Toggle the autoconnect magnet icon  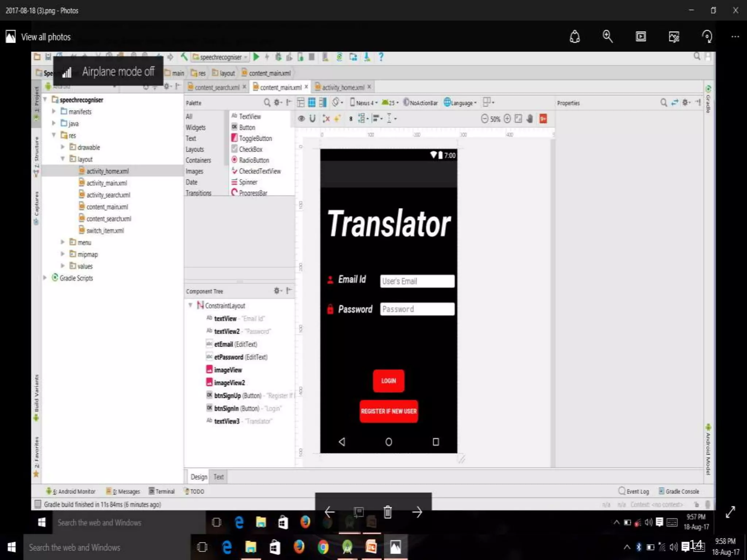(313, 119)
